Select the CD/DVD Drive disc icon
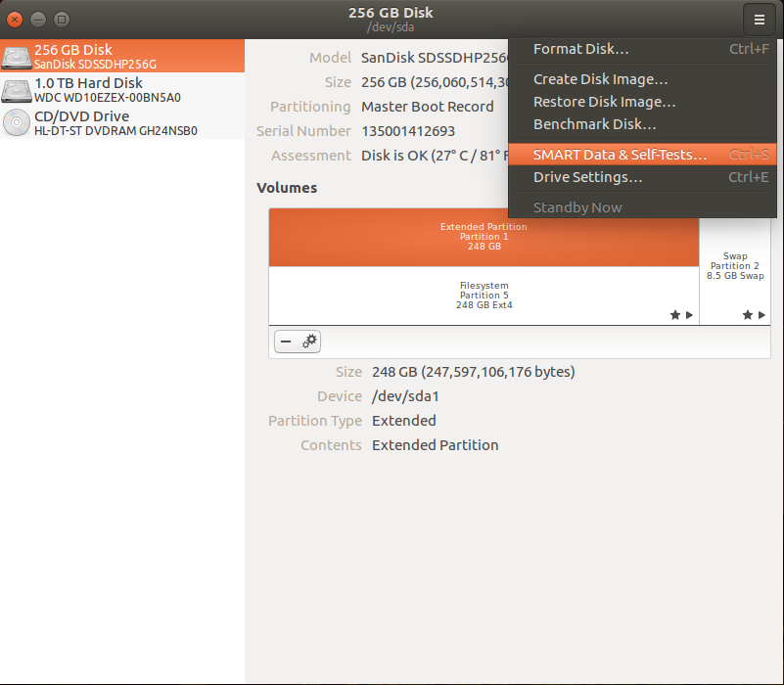The image size is (784, 685). pos(17,122)
